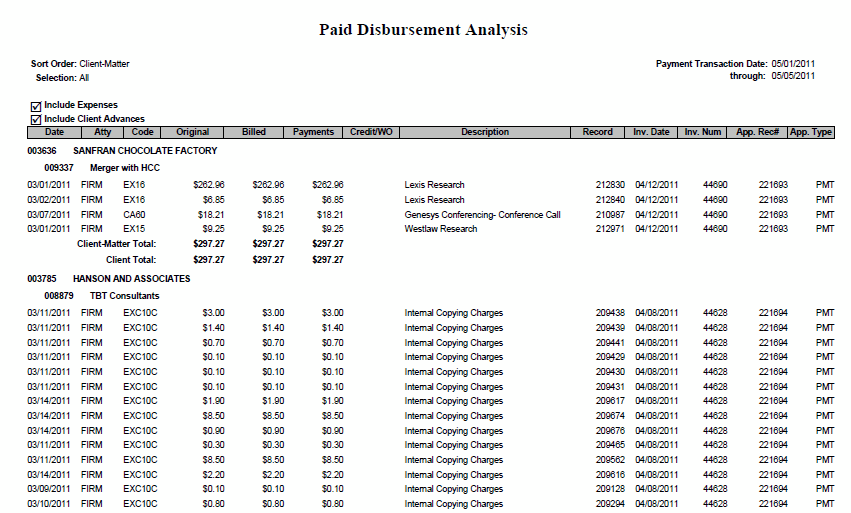Select matter number 009337
This screenshot has height=513, width=851.
pyautogui.click(x=59, y=168)
